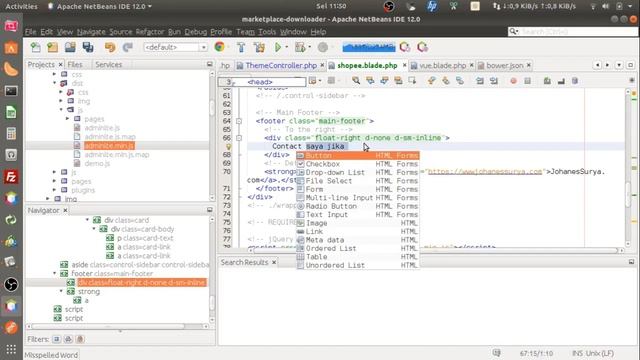Screen dimensions: 640x360
Task: Switch to the ThemeController.php tab
Action: point(281,65)
